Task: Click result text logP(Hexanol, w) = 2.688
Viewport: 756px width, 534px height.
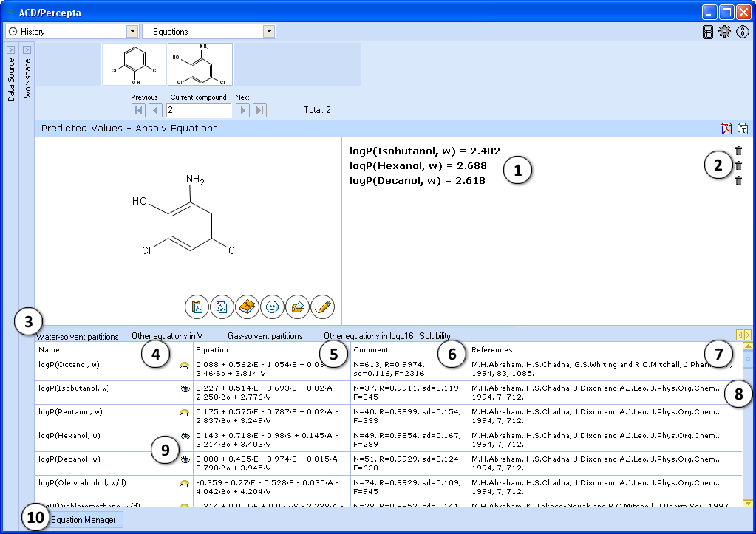Action: (418, 165)
